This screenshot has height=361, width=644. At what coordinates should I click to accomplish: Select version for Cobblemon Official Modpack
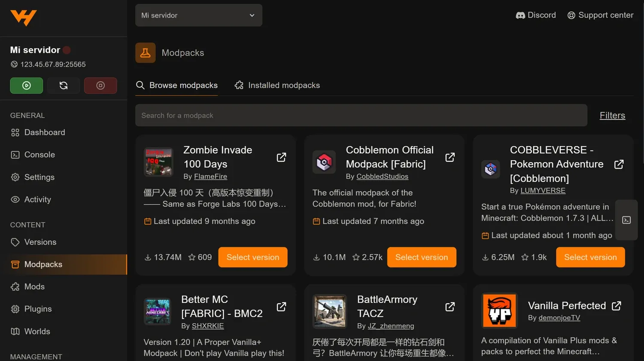422,257
